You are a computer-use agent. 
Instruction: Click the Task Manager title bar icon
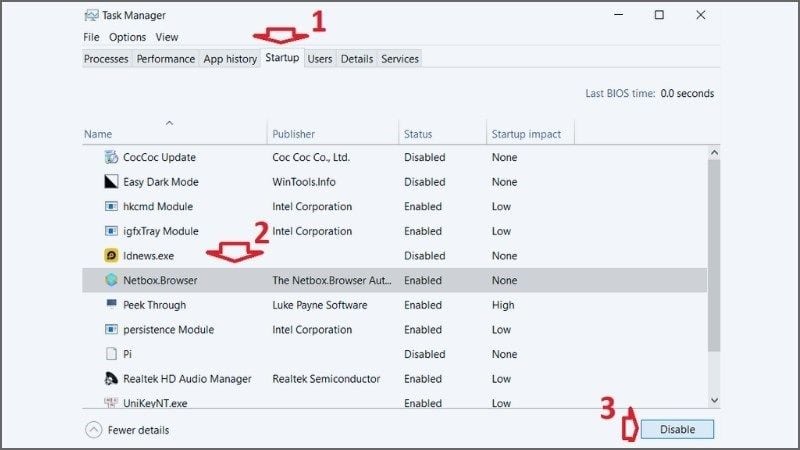point(92,16)
